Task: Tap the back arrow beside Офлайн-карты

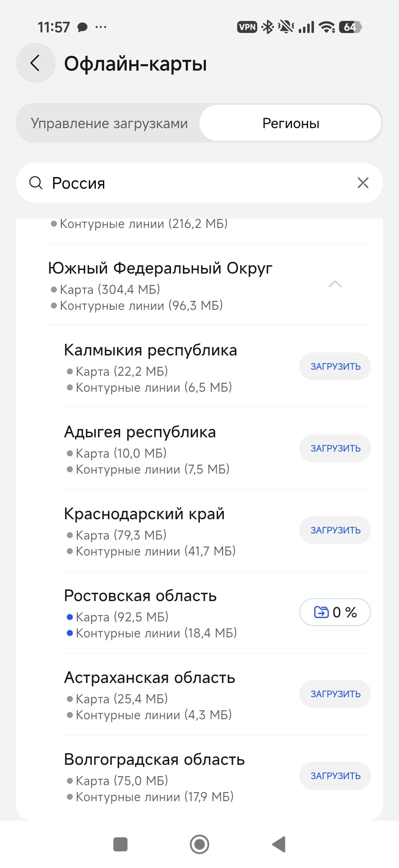Action: 36,63
